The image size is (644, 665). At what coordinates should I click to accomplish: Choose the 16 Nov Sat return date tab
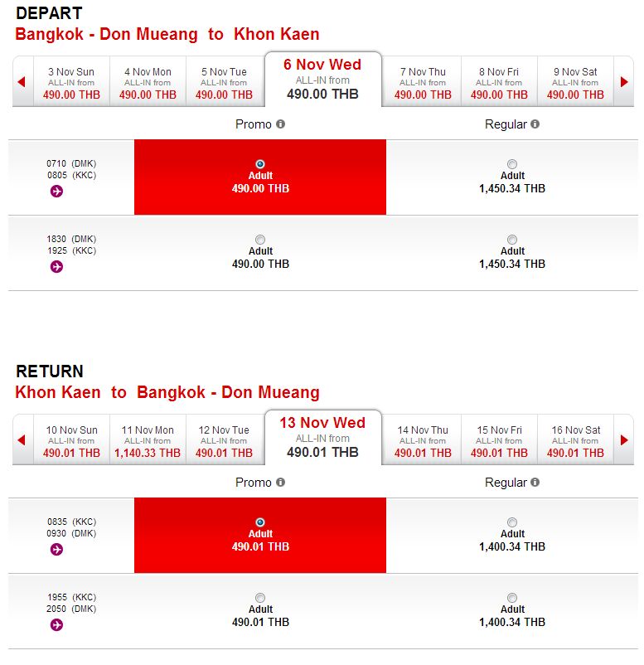[575, 441]
